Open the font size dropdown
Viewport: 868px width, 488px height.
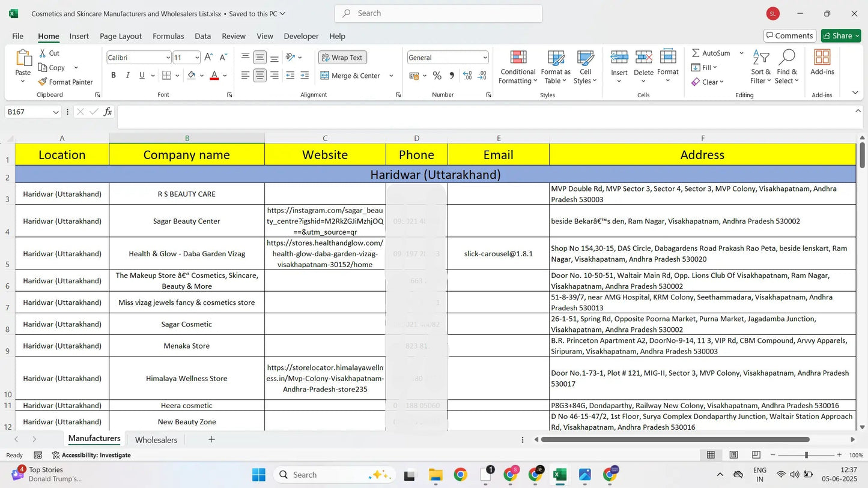pyautogui.click(x=196, y=58)
